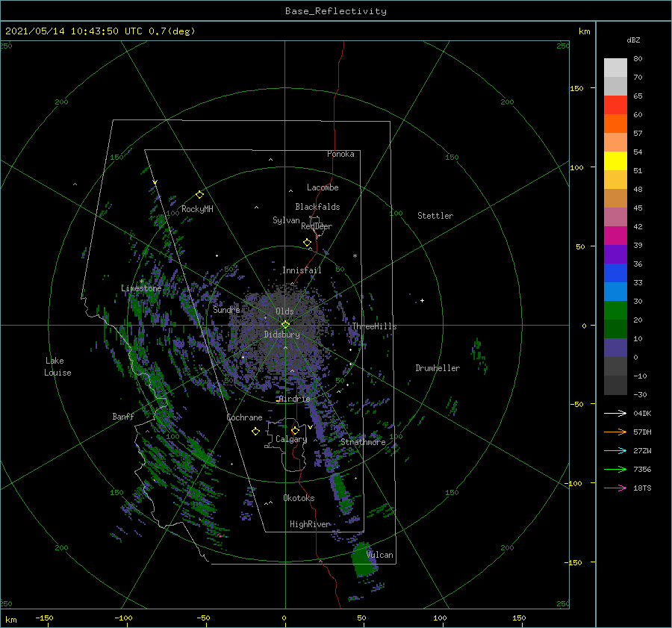Select the light gray 80-70 dBZ swatch
Image resolution: width=672 pixels, height=628 pixels.
(x=615, y=68)
